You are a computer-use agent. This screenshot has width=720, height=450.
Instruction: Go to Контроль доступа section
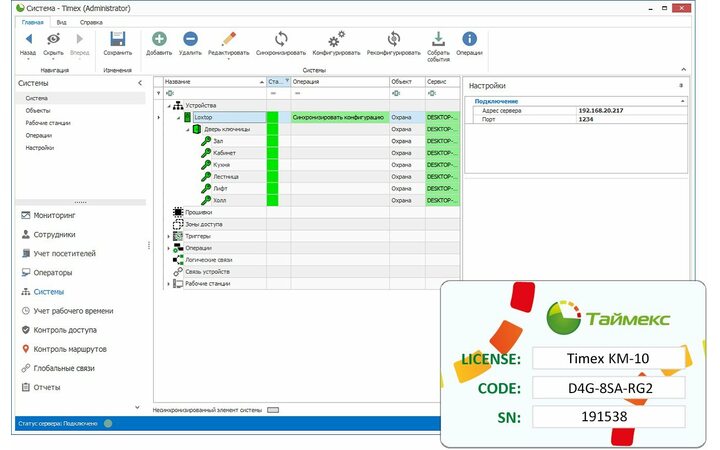[x=65, y=330]
